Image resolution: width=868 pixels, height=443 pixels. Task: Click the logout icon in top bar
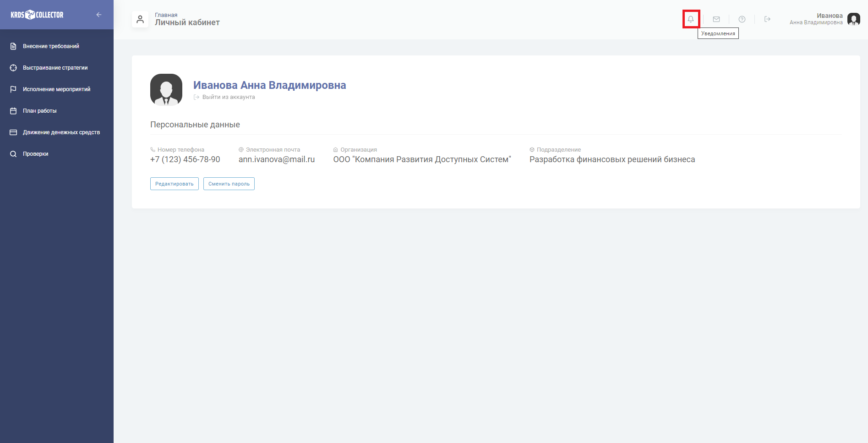768,19
